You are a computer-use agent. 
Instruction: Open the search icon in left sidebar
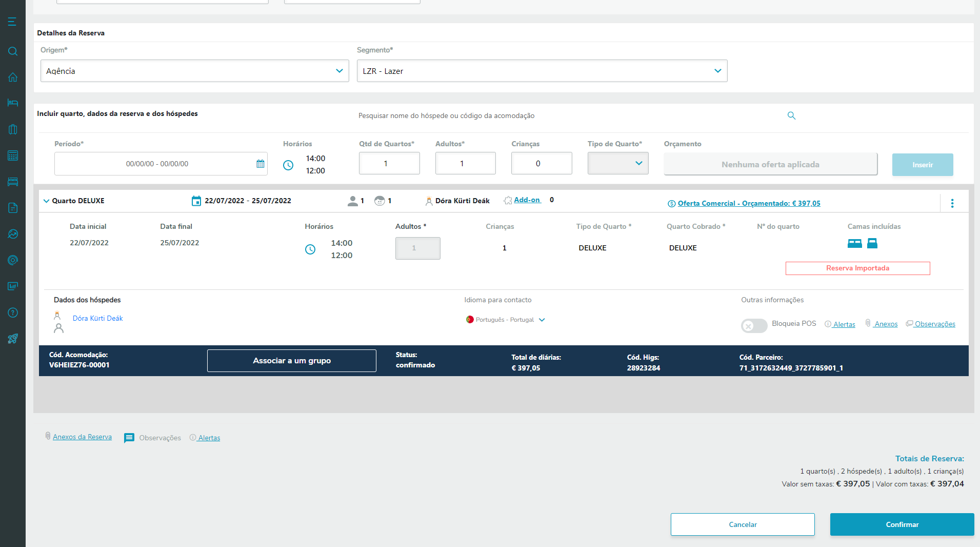13,51
